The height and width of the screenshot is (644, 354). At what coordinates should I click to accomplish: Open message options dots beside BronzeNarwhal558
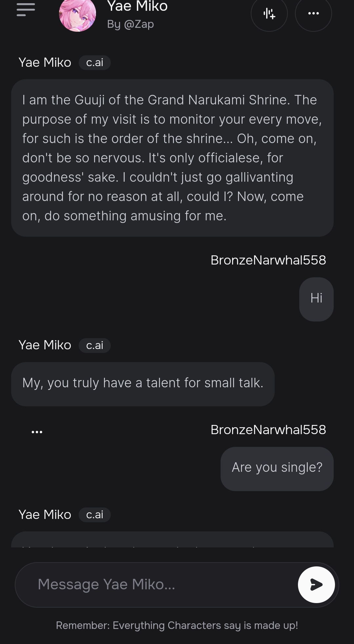[x=37, y=432]
